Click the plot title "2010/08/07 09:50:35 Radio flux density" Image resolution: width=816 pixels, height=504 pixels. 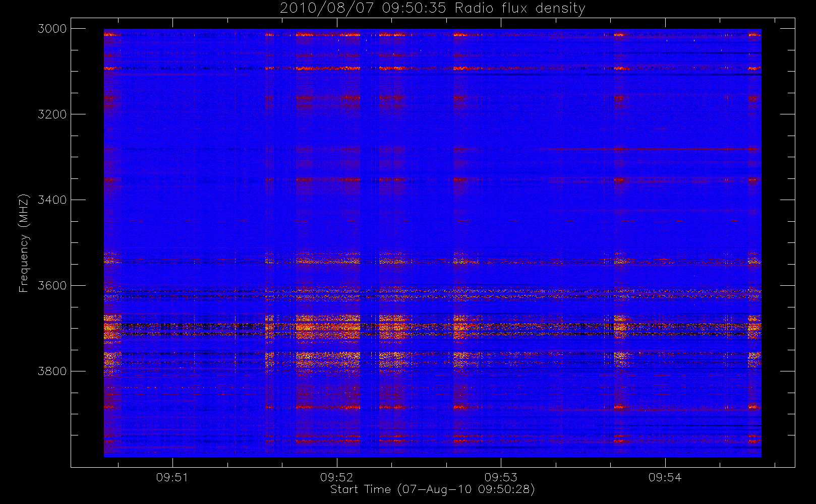click(432, 9)
